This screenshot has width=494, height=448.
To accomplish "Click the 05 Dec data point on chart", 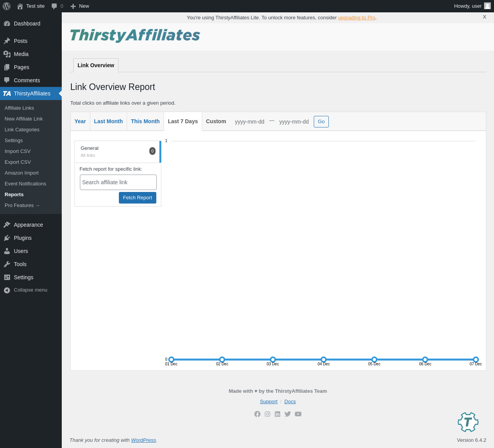I will (374, 360).
